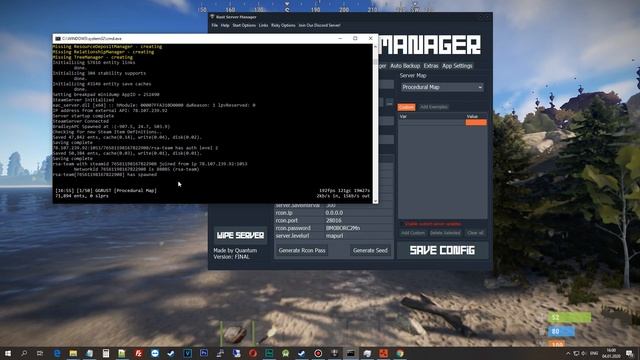Open File Explorer from the taskbar
This screenshot has height=360, width=640.
73,353
